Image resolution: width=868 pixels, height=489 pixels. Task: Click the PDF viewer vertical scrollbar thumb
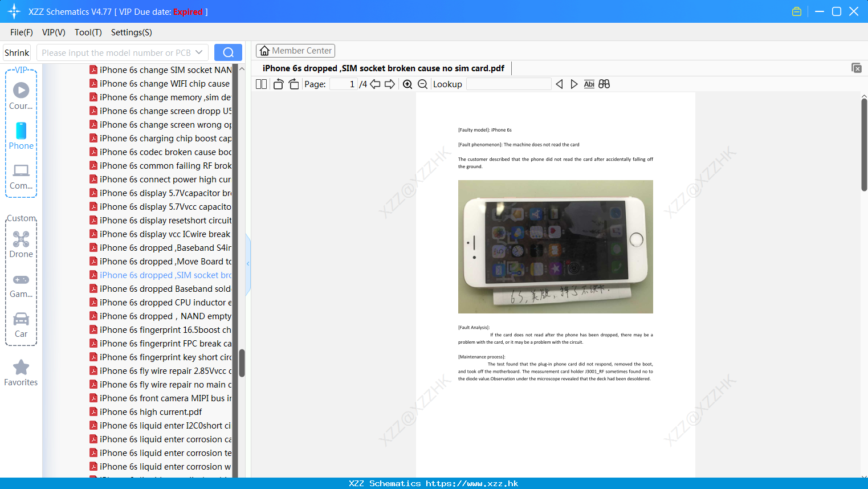(x=864, y=145)
